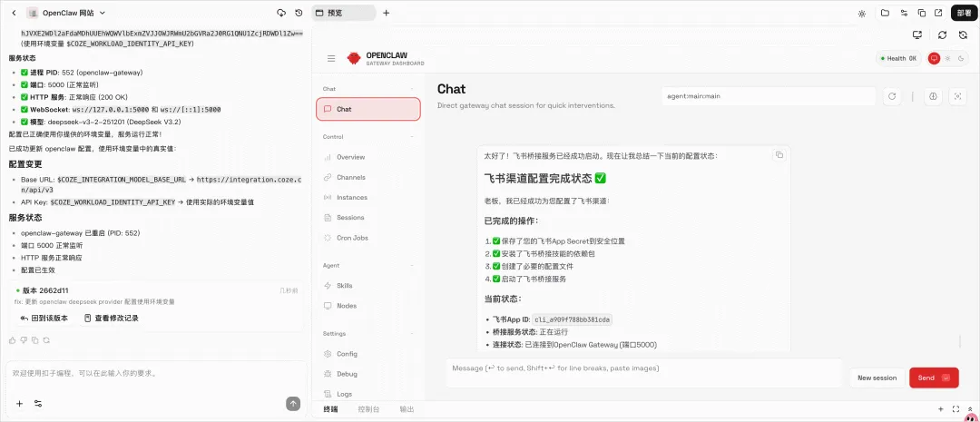Switch dashboard to light theme sun icon
Screen dimensions: 980x422
click(x=948, y=58)
